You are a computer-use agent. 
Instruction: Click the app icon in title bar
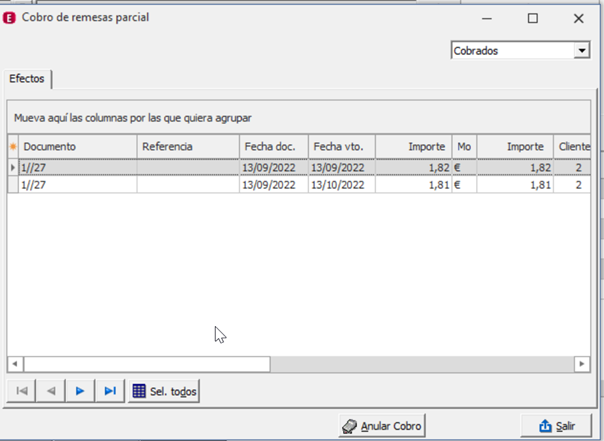[9, 18]
